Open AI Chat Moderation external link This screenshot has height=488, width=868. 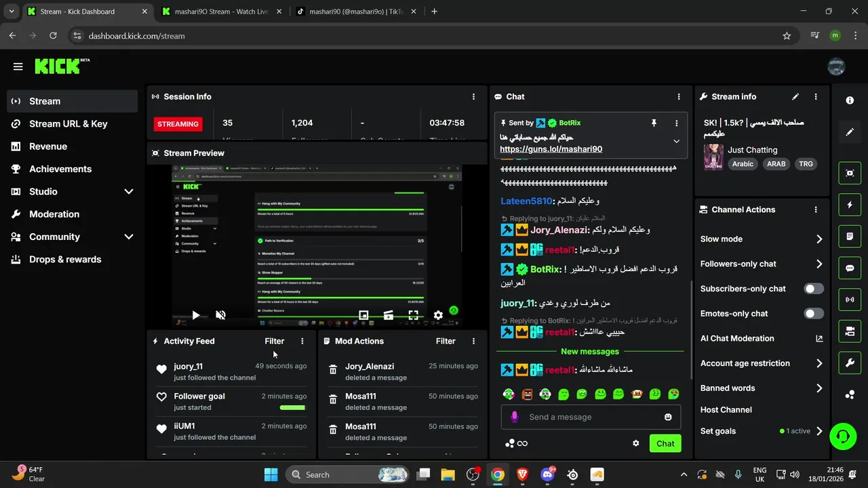point(819,338)
